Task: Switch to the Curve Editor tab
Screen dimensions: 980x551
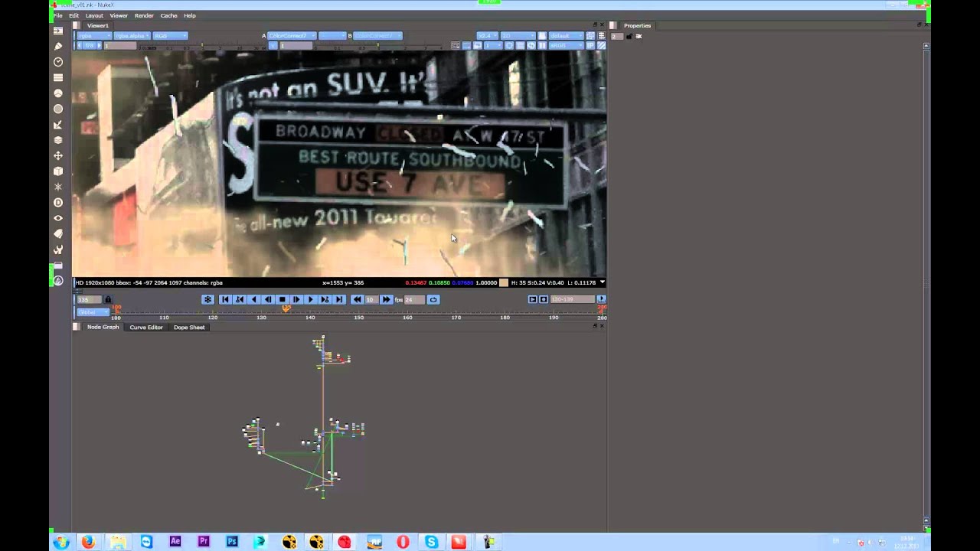Action: (145, 327)
